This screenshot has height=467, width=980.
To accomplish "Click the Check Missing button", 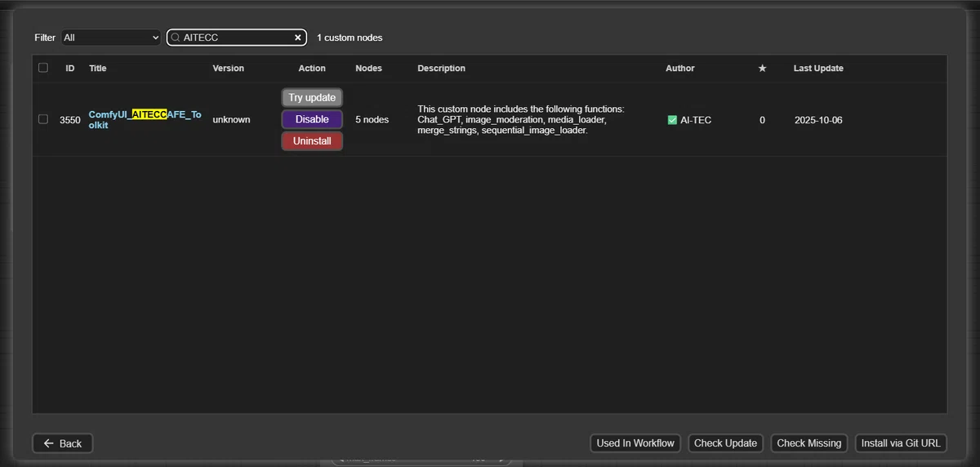I will 808,443.
